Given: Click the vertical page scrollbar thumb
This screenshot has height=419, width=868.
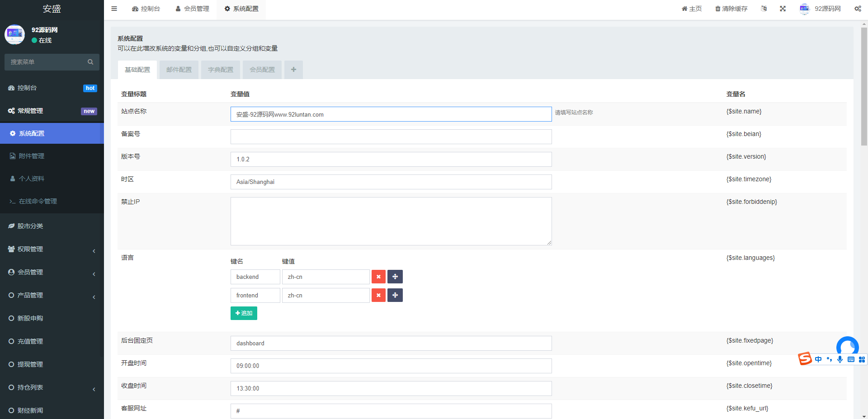Looking at the screenshot, I should point(864,86).
